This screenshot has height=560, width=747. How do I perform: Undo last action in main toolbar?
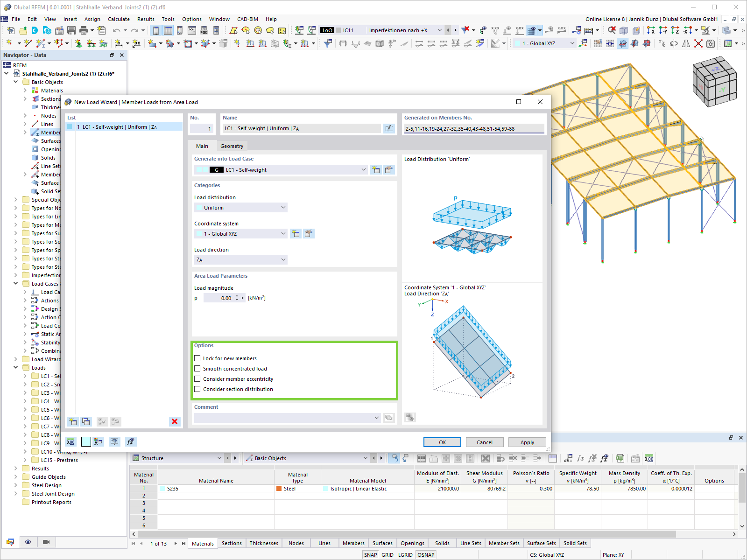pyautogui.click(x=116, y=30)
